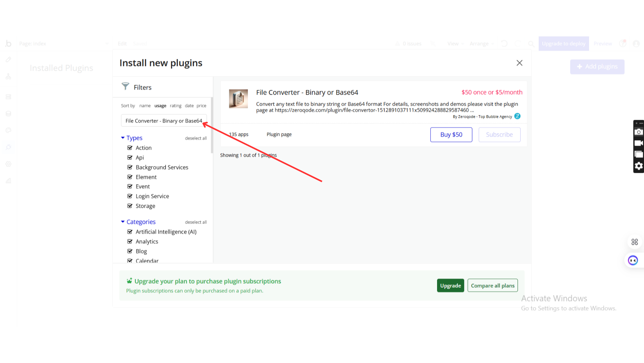The image size is (644, 363).
Task: Click the Add plugins button
Action: click(x=597, y=67)
